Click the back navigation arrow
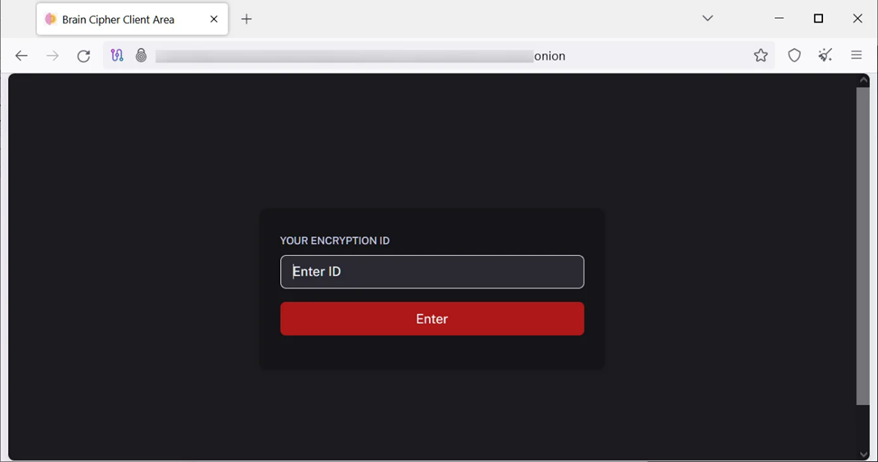Viewport: 878px width, 462px height. pos(22,56)
